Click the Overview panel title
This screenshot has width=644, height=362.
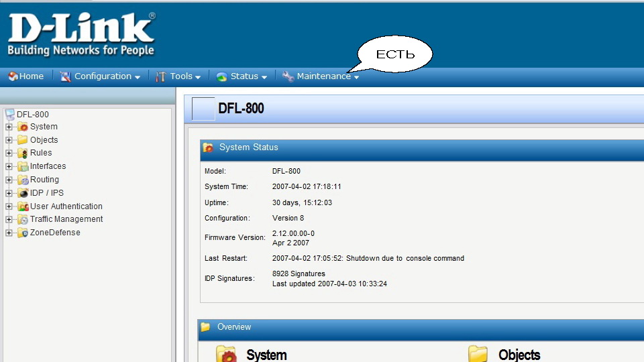(x=234, y=327)
